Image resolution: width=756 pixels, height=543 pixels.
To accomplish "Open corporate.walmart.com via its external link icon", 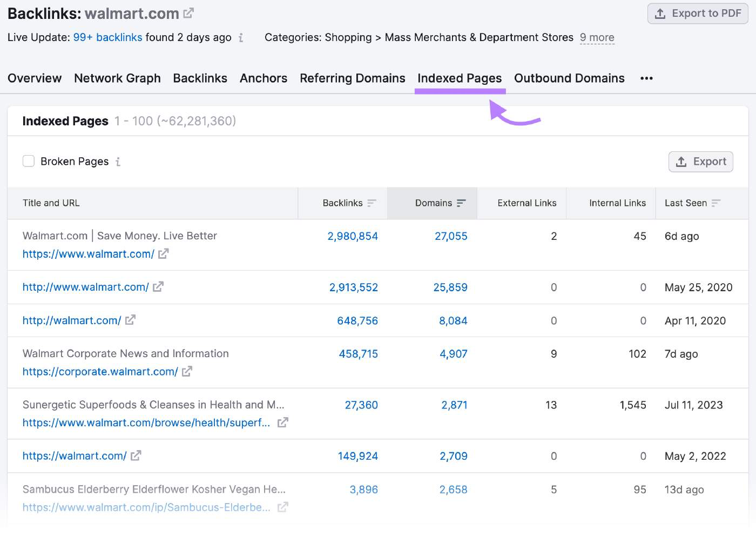I will point(187,372).
